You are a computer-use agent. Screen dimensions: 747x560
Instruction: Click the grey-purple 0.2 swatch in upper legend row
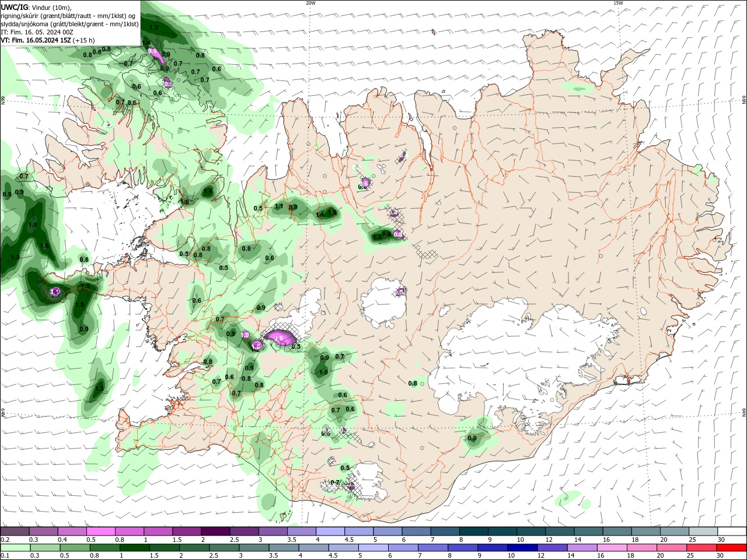coord(15,531)
